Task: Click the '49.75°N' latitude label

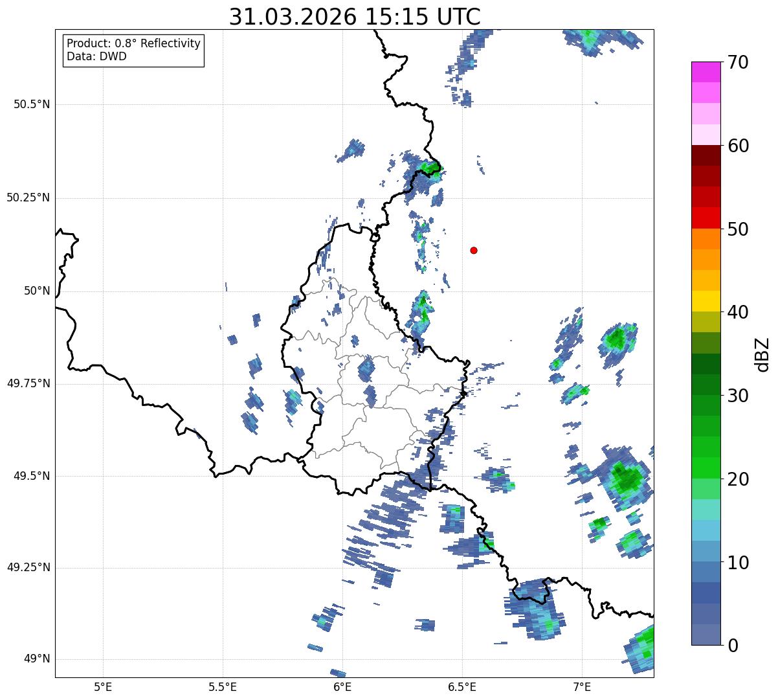Action: pos(28,383)
